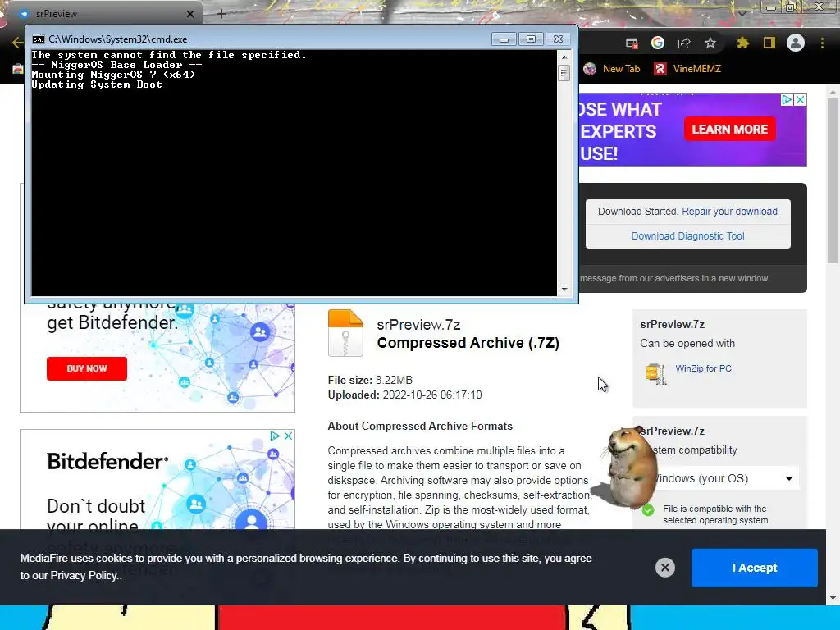Dismiss the cookie notice with round X
840x630 pixels.
tap(664, 568)
